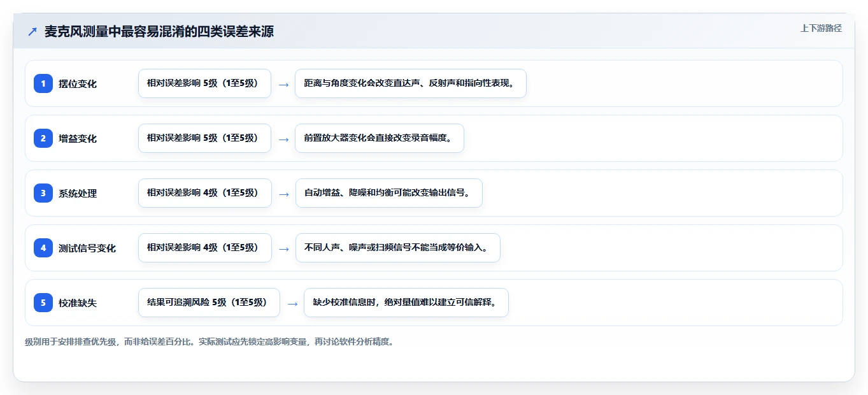Click the 校准缺失 row label
Screen dimensions: 868x395
click(78, 303)
